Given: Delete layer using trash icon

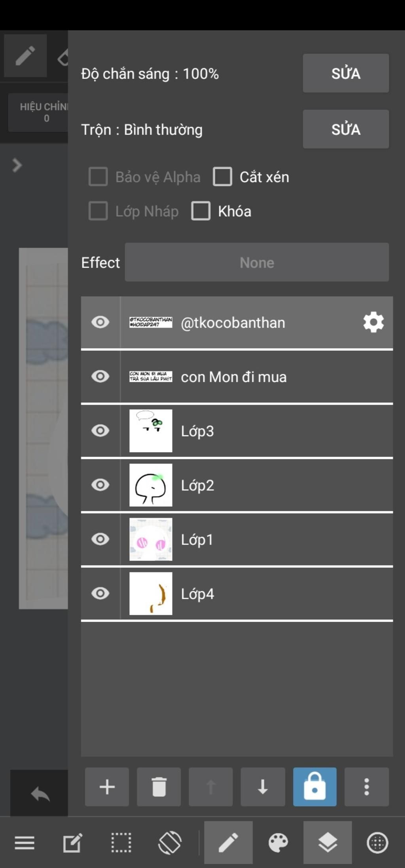Looking at the screenshot, I should [x=159, y=786].
